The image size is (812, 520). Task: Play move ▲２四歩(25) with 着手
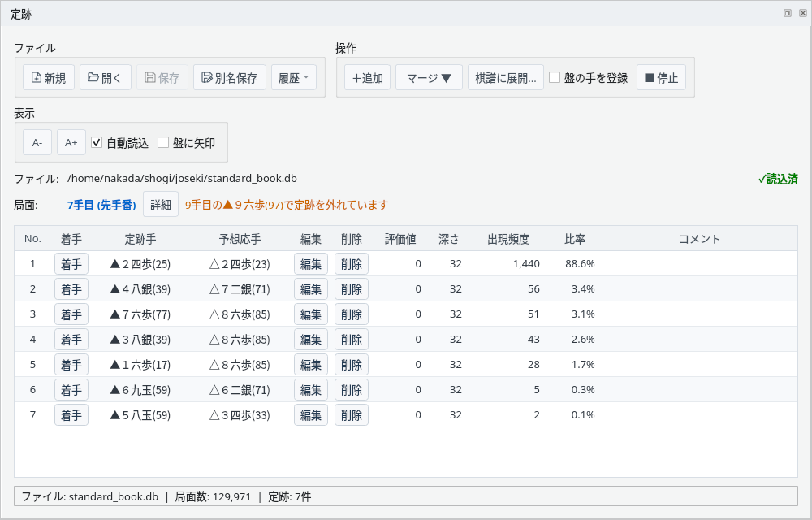[x=71, y=264]
